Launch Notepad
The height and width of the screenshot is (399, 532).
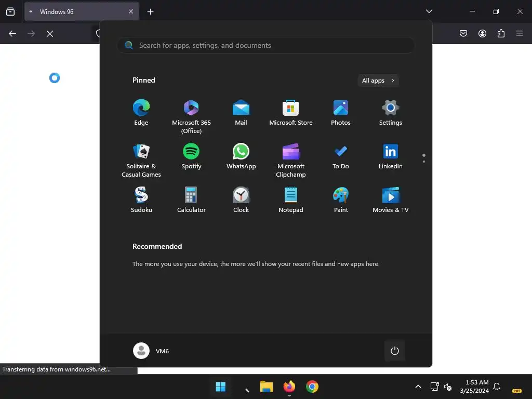291,200
